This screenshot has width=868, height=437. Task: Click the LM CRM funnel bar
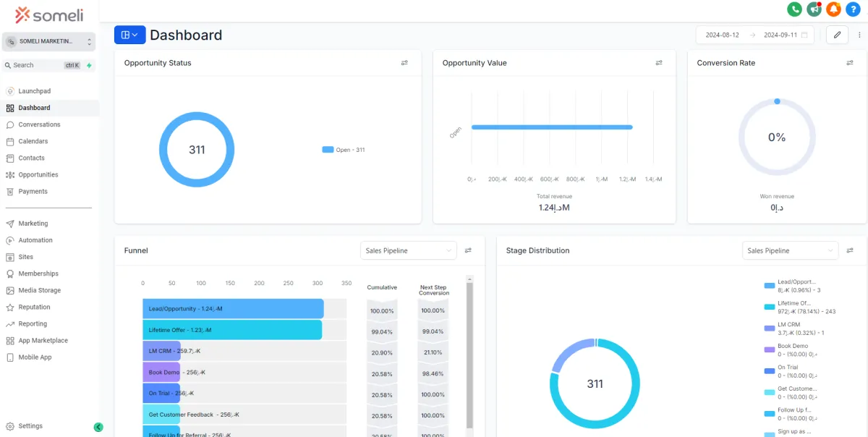pyautogui.click(x=161, y=351)
